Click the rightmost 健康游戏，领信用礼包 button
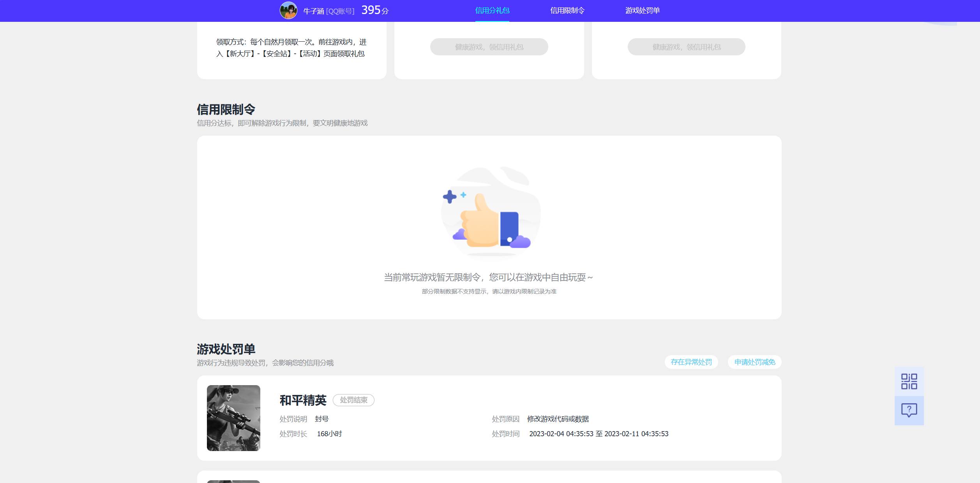Screen dimensions: 980x483 [687, 47]
